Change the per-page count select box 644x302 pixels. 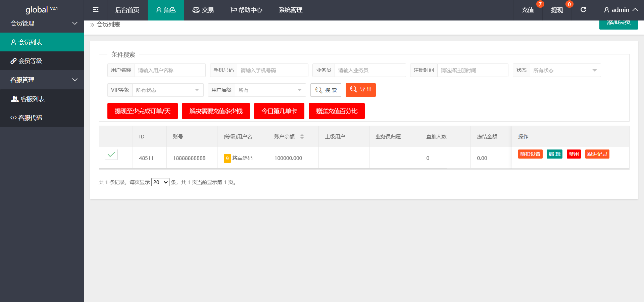point(160,182)
